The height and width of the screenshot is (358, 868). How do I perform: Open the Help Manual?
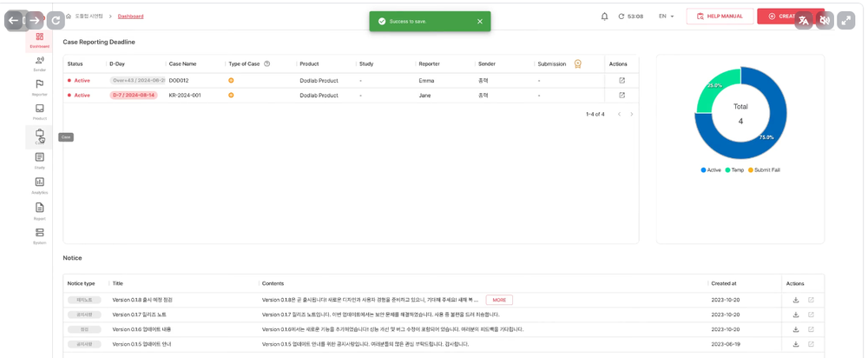pyautogui.click(x=720, y=17)
